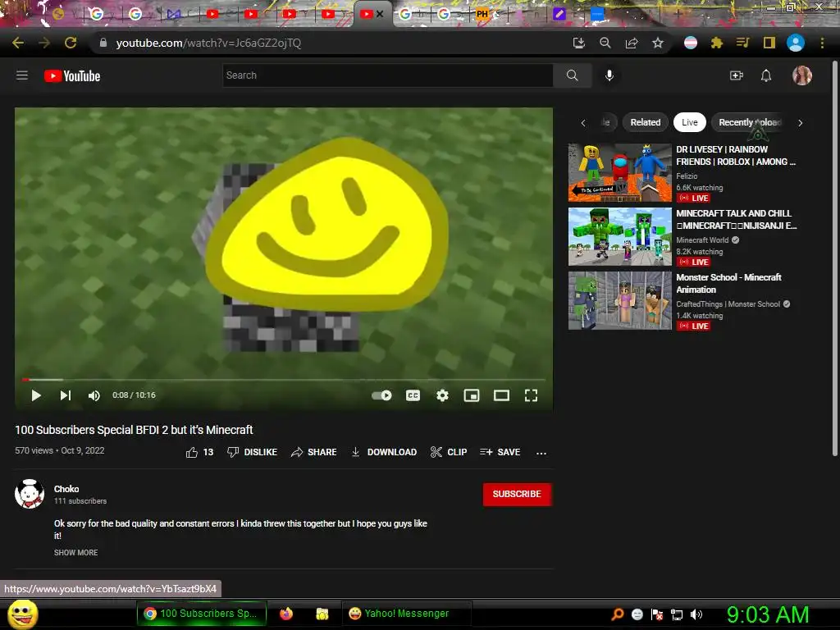This screenshot has width=840, height=630.
Task: Mute the video volume speaker
Action: coord(94,395)
